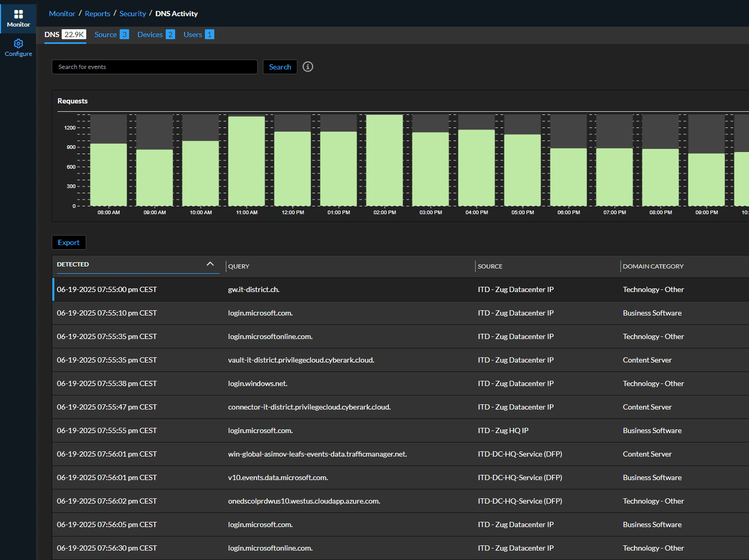The image size is (749, 560).
Task: Select the DNS tab
Action: 65,34
